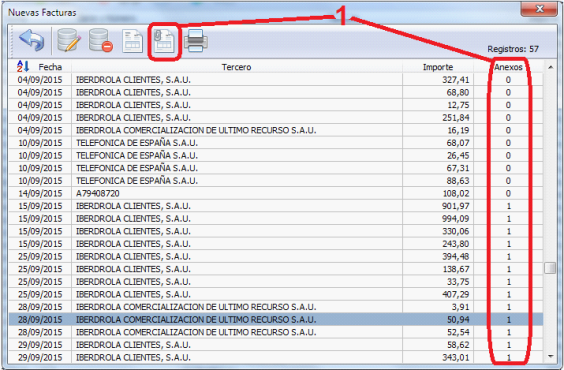Toggle the A-Z sort icon beside Fecha
The height and width of the screenshot is (370, 564).
(23, 66)
